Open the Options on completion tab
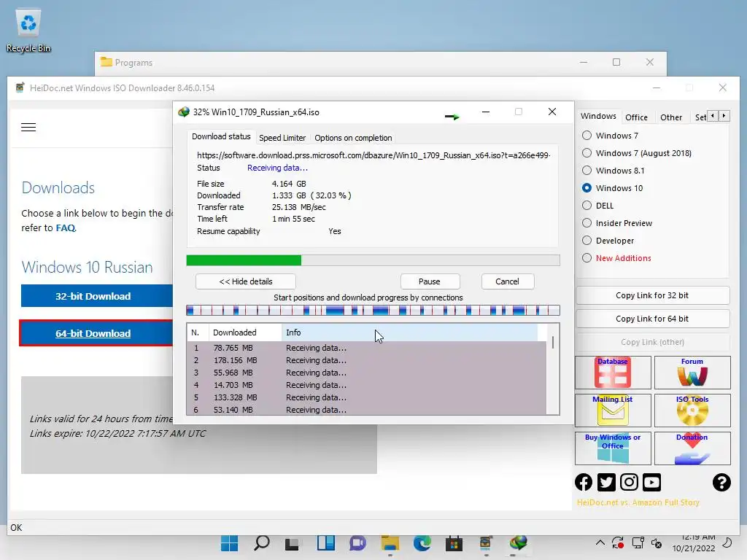The height and width of the screenshot is (560, 747). point(353,138)
